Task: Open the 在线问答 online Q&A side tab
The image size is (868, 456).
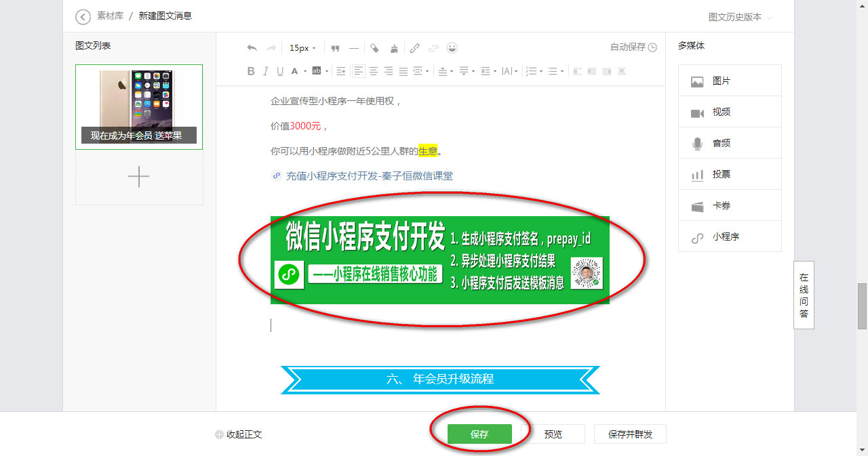Action: 804,295
